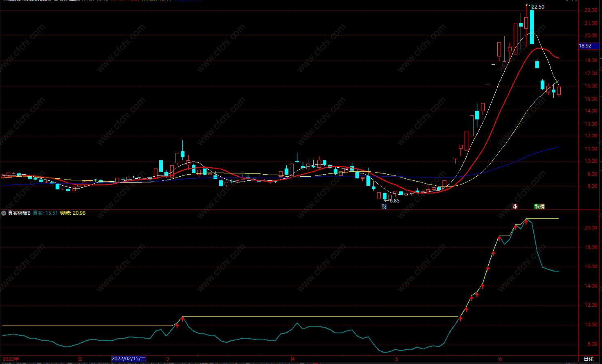The image size is (602, 364).
Task: Click the tall cyan candle at price peak
Action: 532,27
